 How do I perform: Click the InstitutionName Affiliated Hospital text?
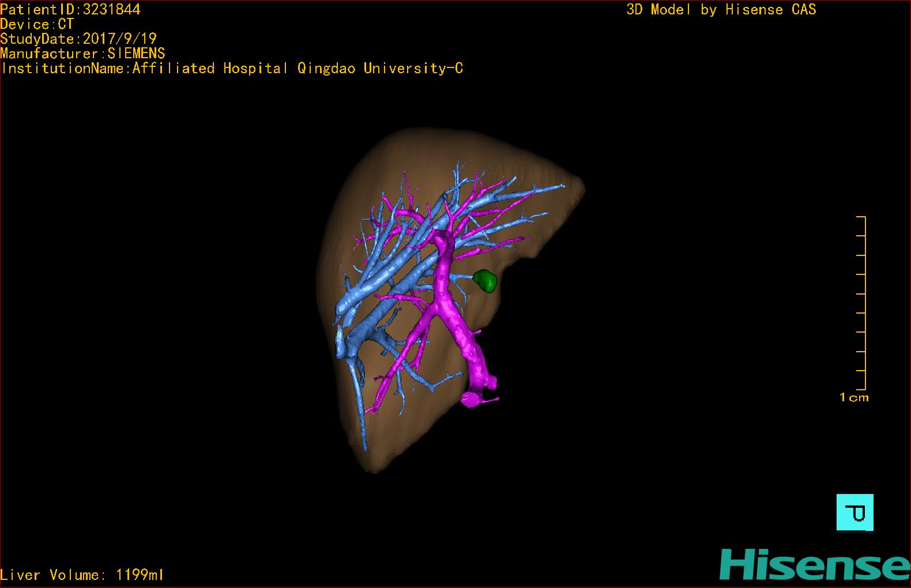pos(232,69)
